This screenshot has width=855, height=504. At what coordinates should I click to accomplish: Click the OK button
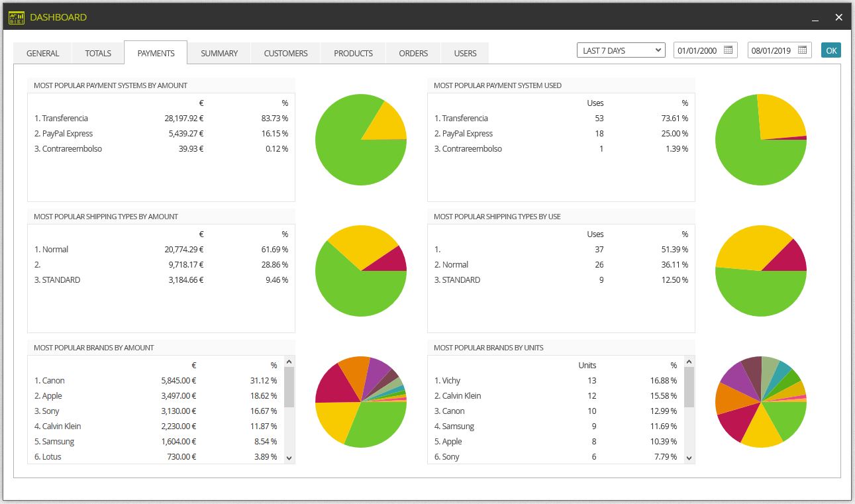click(831, 50)
